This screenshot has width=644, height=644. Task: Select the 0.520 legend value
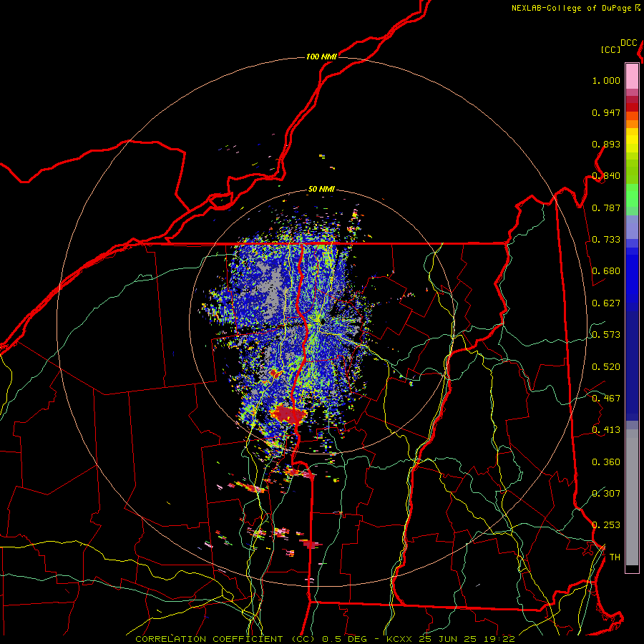pyautogui.click(x=606, y=367)
